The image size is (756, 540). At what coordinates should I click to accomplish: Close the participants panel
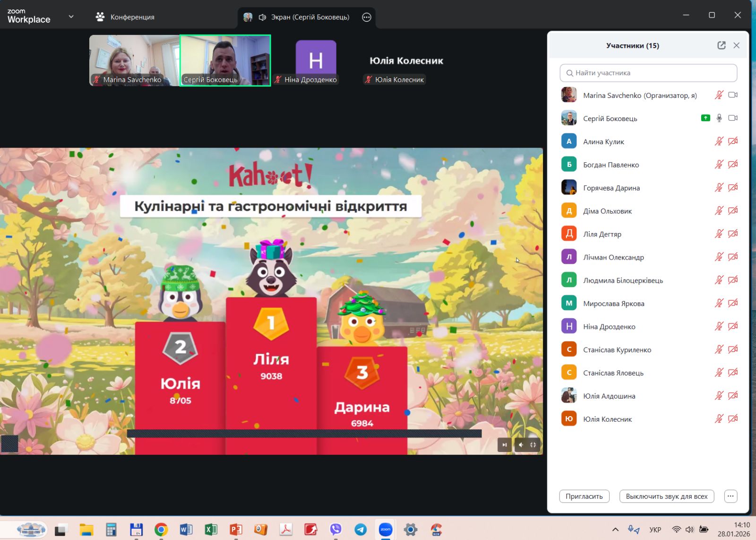(x=736, y=45)
